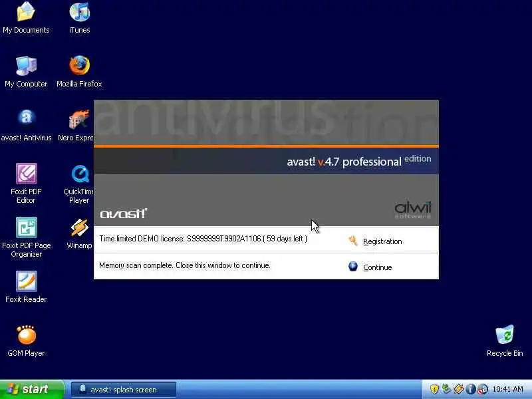Click the white avast! logo in splash
The width and height of the screenshot is (532, 399).
click(x=124, y=213)
